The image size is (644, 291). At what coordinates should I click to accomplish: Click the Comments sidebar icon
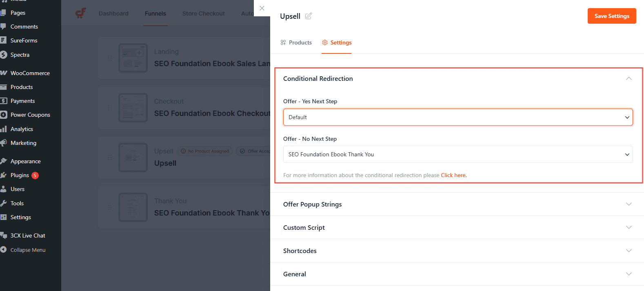(3, 27)
